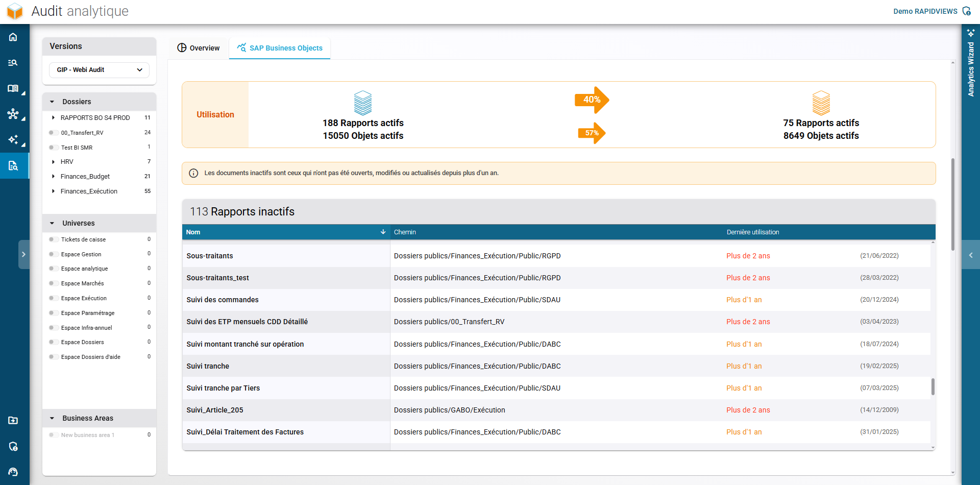Expand the RAPPORTS BO S4 PROD folder
Viewport: 980px width, 485px height.
(x=54, y=117)
